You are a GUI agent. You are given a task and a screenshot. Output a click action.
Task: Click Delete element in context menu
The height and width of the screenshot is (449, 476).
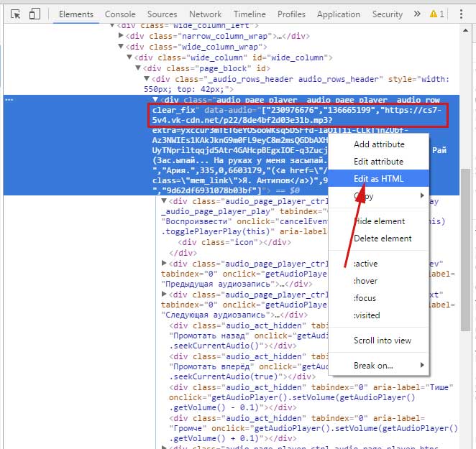tap(383, 239)
